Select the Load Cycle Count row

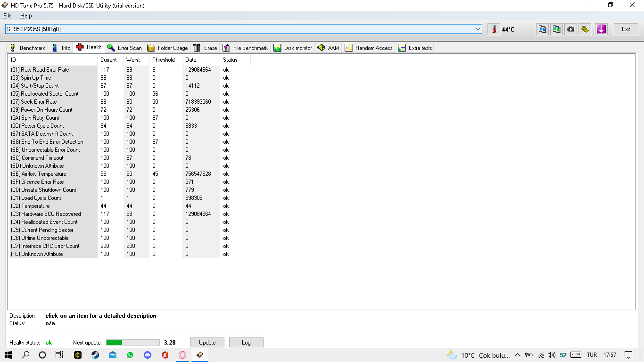pos(130,198)
